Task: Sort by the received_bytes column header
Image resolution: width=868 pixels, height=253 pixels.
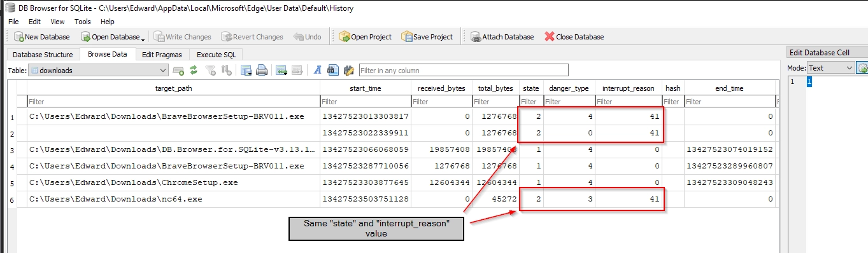Action: 441,88
